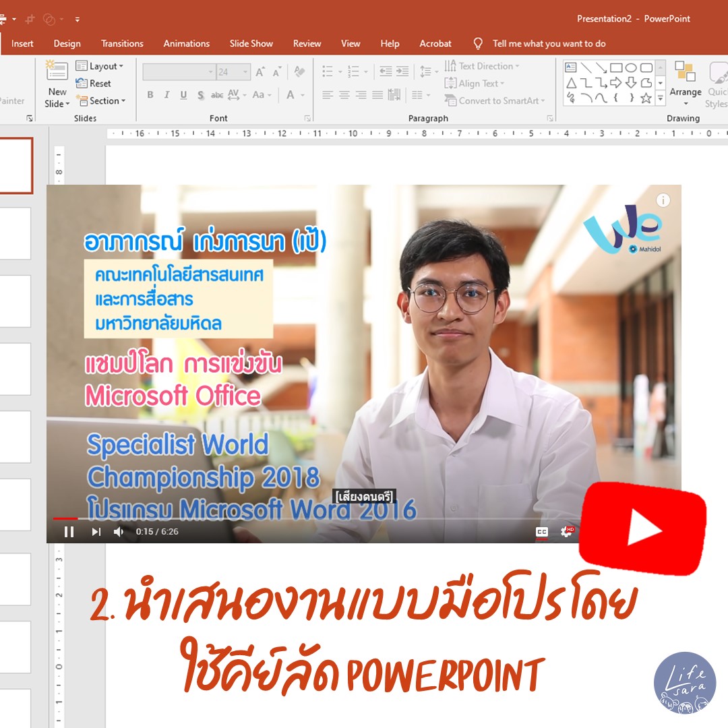Image resolution: width=728 pixels, height=728 pixels.
Task: Open the Arrange menu
Action: point(686,84)
